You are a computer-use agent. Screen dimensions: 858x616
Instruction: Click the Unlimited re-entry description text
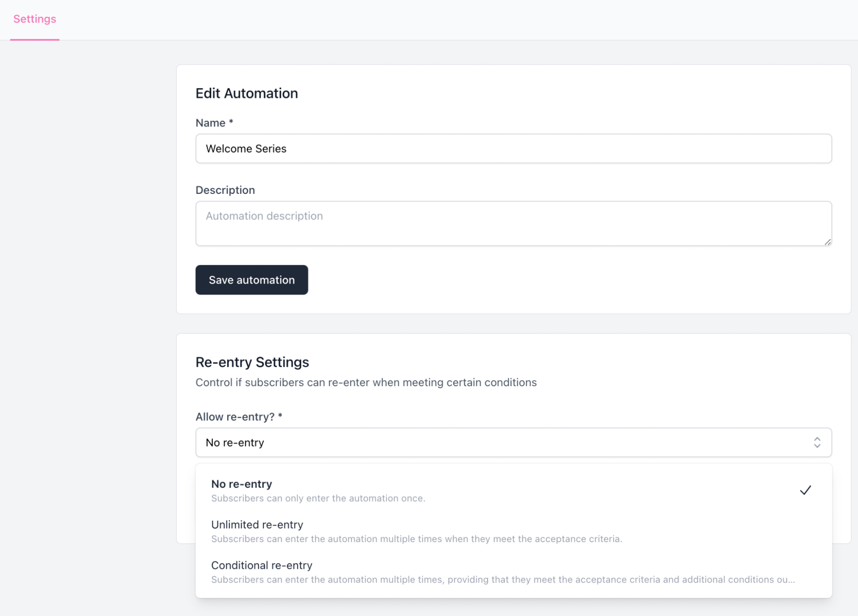pos(416,539)
